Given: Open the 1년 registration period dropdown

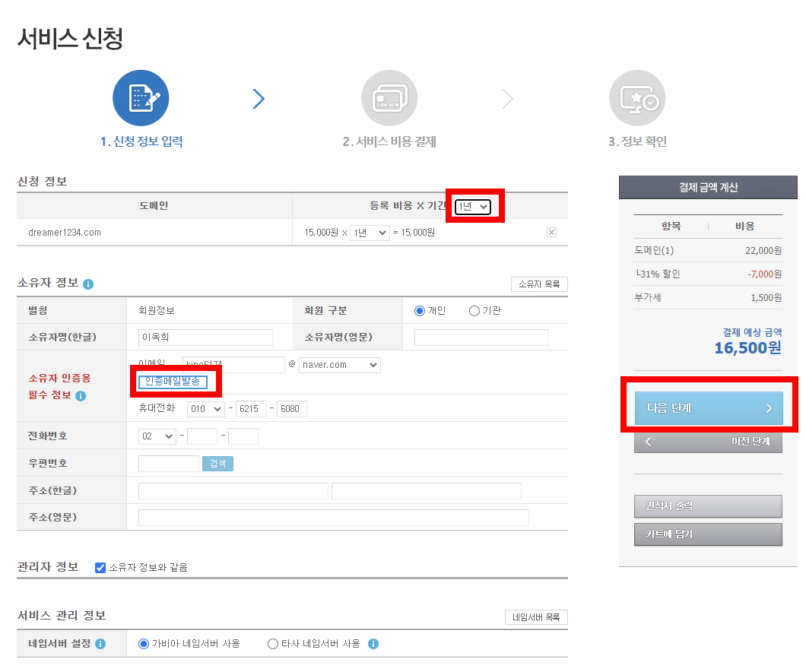Looking at the screenshot, I should pyautogui.click(x=474, y=205).
